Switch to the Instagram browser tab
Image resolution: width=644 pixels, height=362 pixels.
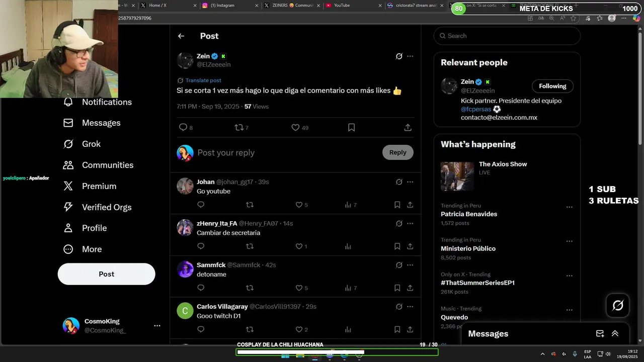tap(229, 6)
